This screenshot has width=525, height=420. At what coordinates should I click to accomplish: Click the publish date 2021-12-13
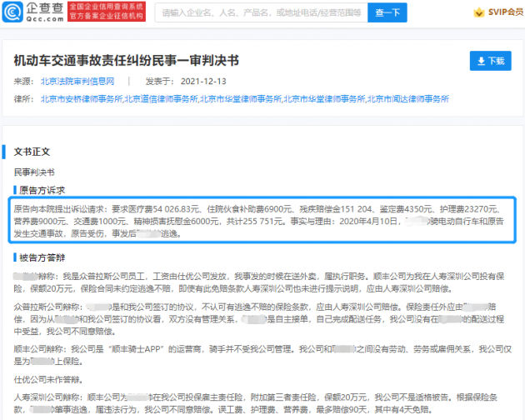tap(203, 82)
